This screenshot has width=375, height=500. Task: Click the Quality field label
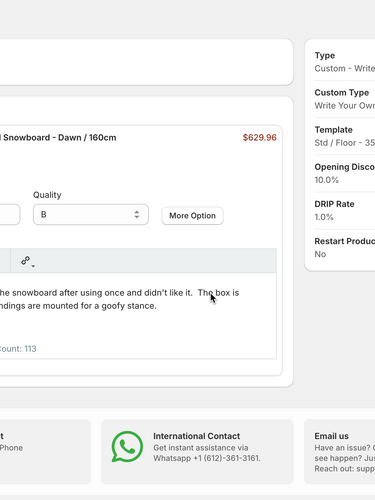coord(47,195)
